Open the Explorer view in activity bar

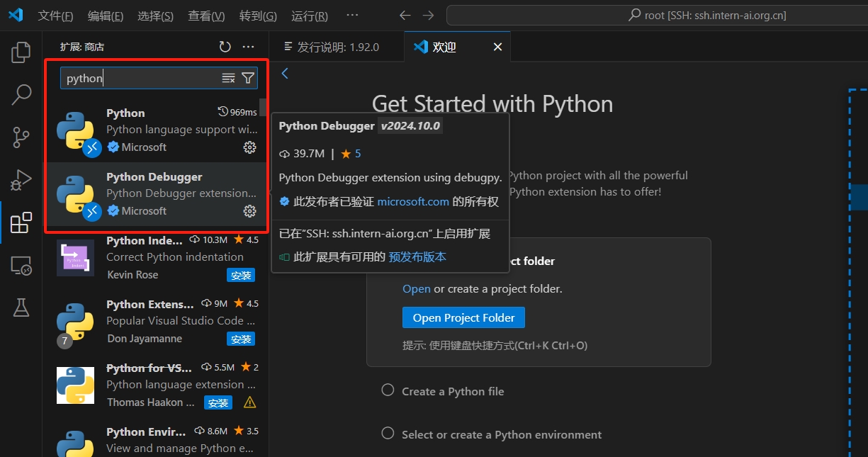pos(21,52)
